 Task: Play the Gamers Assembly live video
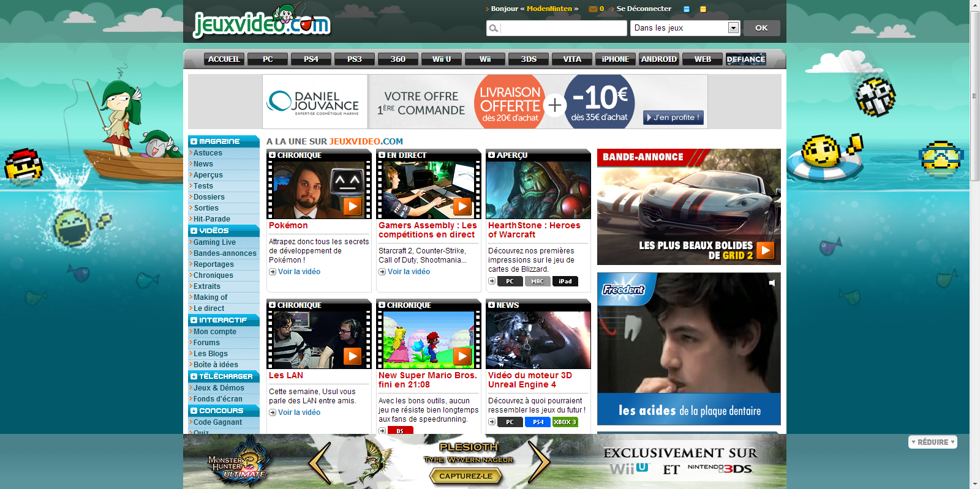(x=462, y=206)
